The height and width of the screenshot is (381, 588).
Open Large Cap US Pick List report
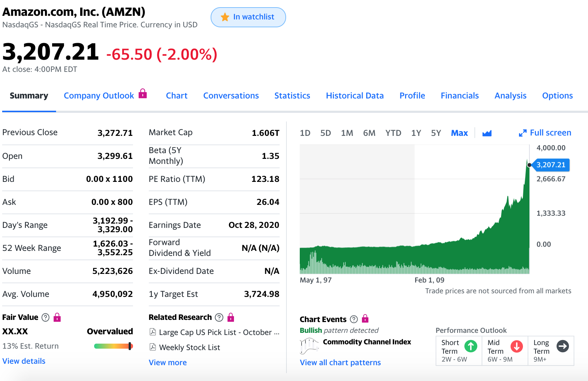[219, 332]
